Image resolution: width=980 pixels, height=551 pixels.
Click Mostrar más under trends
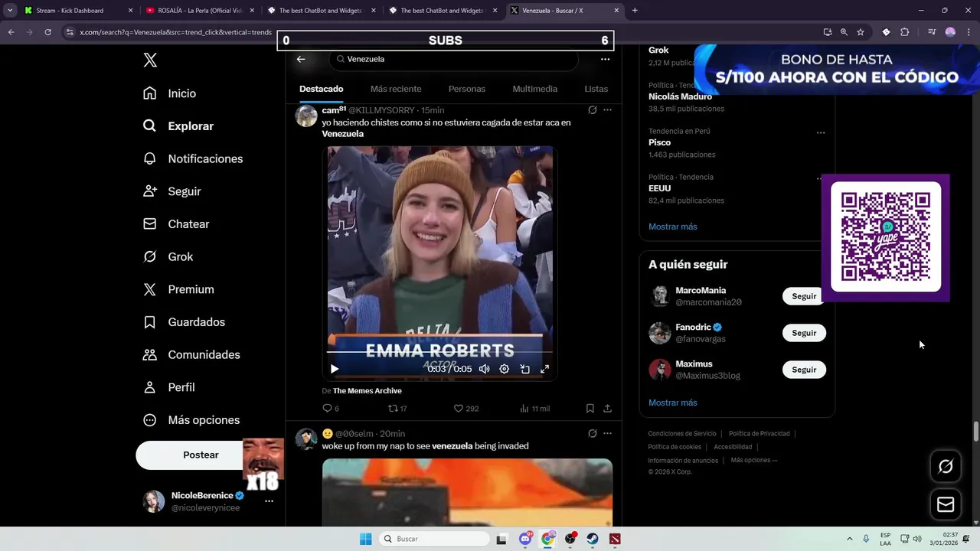point(672,227)
